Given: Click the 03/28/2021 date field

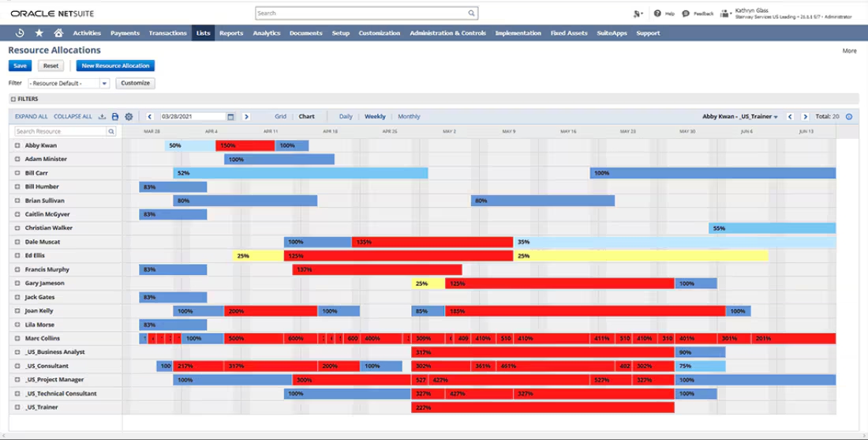Looking at the screenshot, I should tap(193, 116).
